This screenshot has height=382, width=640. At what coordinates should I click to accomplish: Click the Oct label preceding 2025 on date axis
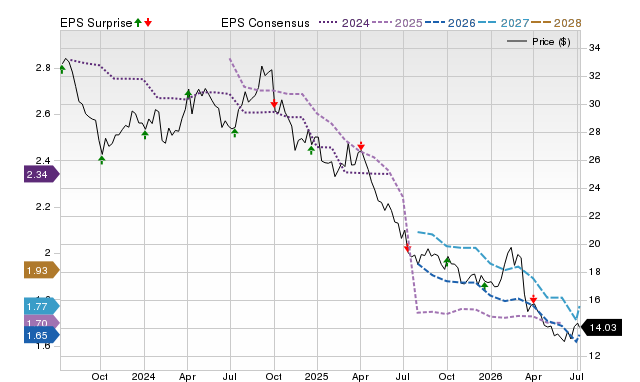tap(273, 376)
